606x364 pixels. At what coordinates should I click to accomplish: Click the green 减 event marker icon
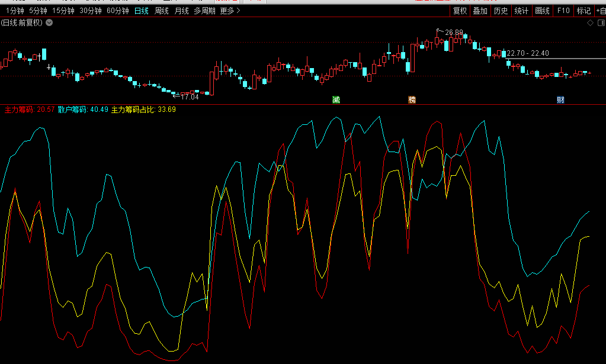336,99
